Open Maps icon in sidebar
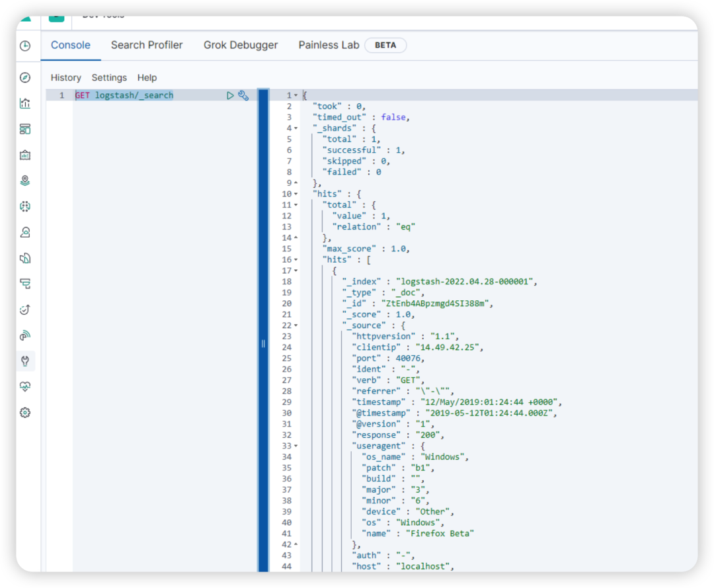Screen dimensions: 714x588 point(26,181)
